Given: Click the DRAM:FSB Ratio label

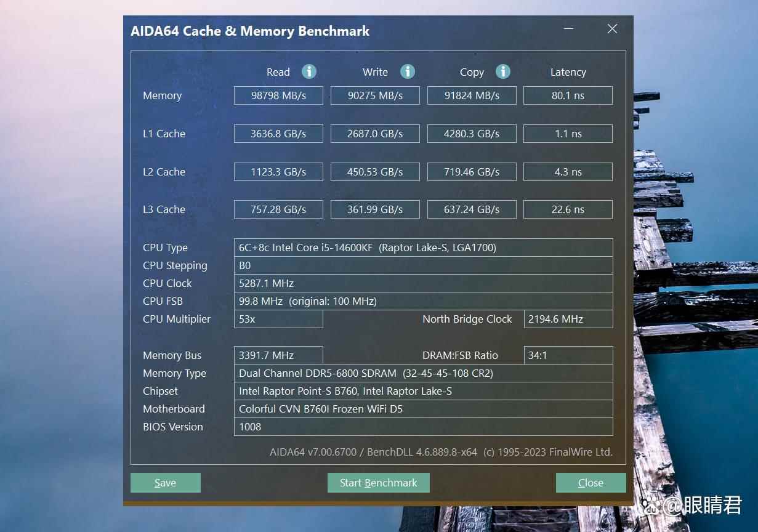Looking at the screenshot, I should coord(460,355).
